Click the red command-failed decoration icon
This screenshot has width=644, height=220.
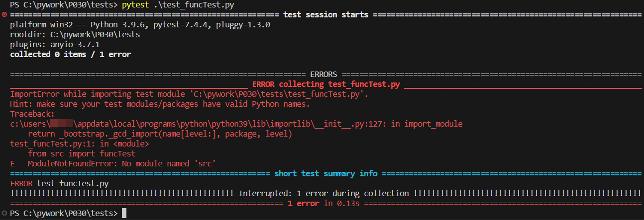4,15
